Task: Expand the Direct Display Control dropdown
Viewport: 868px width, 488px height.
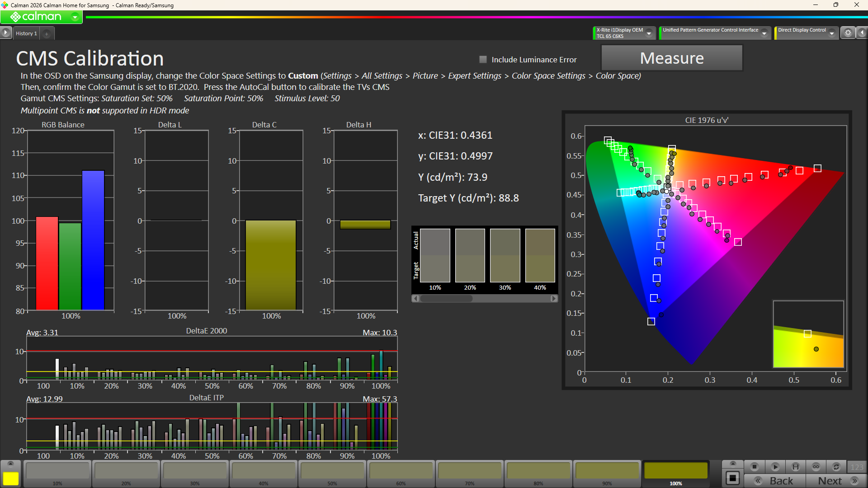Action: pyautogui.click(x=831, y=33)
